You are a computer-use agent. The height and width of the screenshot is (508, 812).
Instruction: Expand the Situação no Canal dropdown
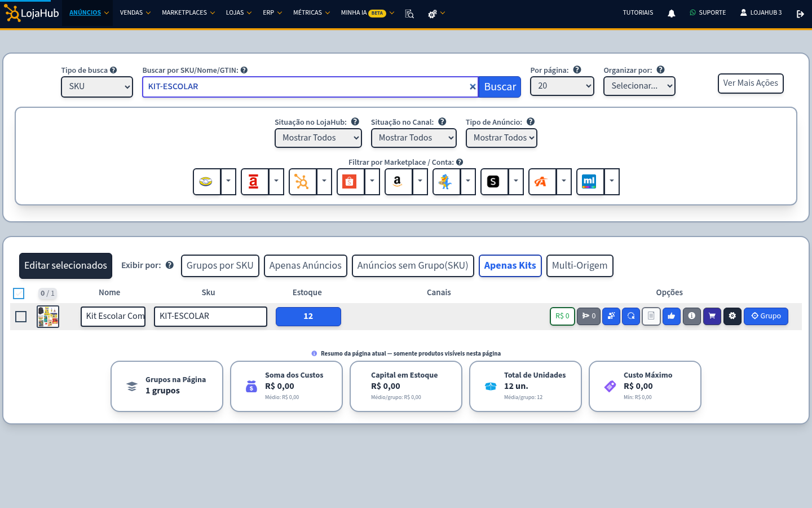click(414, 138)
